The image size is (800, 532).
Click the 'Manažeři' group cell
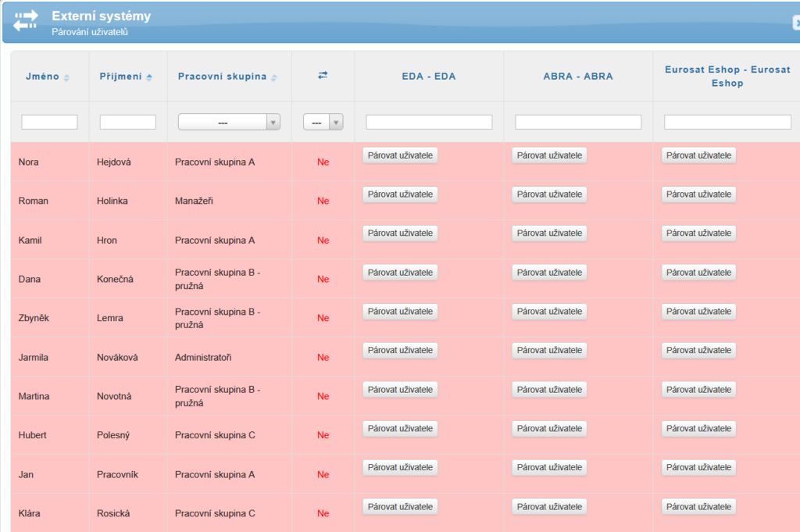point(194,201)
